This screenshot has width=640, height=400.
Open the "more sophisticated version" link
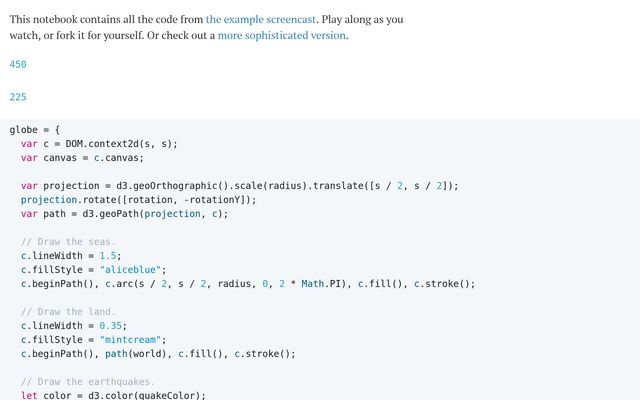tap(281, 35)
